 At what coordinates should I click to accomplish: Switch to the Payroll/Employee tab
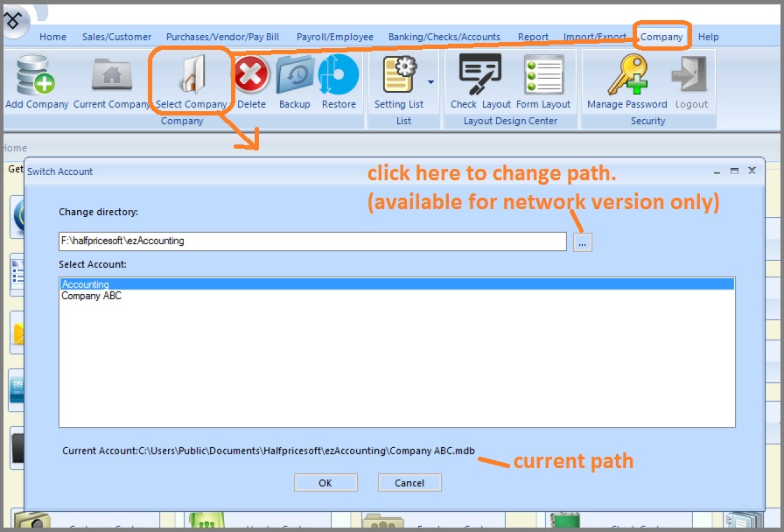tap(334, 37)
